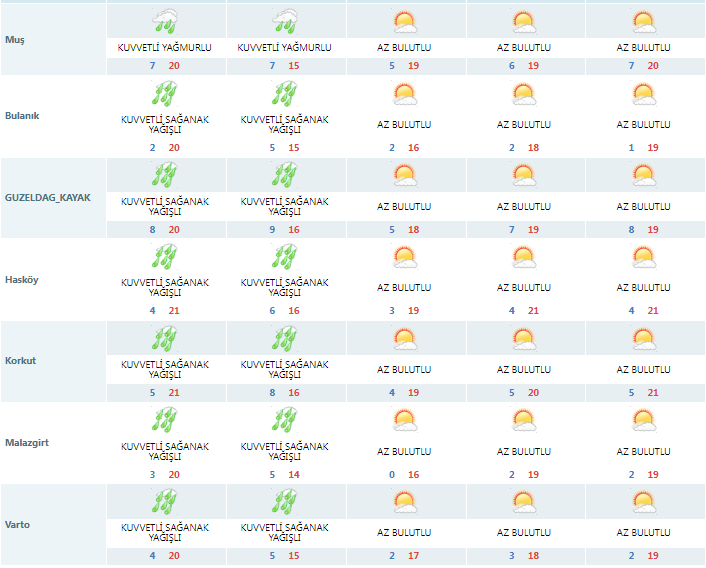Click the Muş partly cloudy icon in last column

click(x=643, y=21)
